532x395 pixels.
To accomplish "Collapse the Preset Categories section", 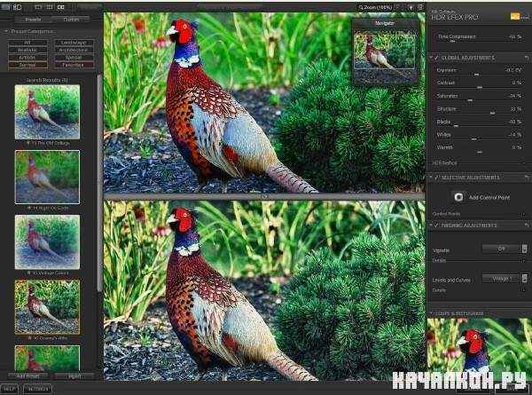I will [6, 31].
